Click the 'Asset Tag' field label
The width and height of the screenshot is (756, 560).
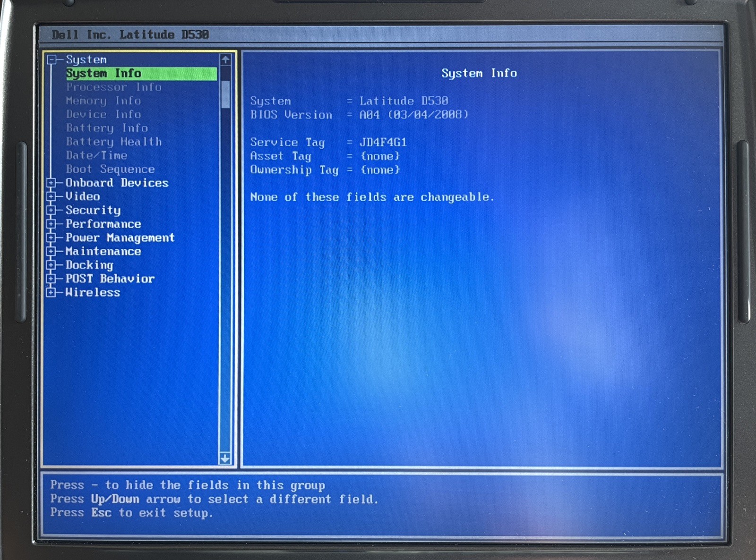281,156
